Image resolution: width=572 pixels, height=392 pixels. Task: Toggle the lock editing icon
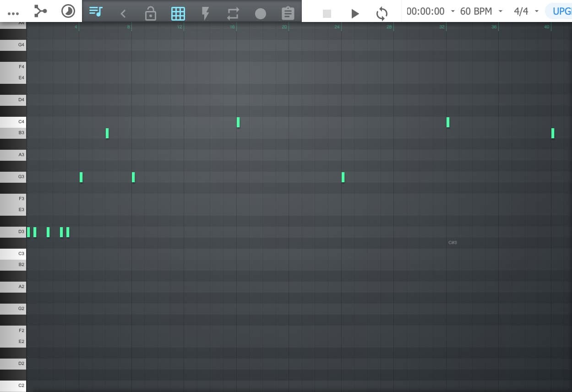(151, 13)
